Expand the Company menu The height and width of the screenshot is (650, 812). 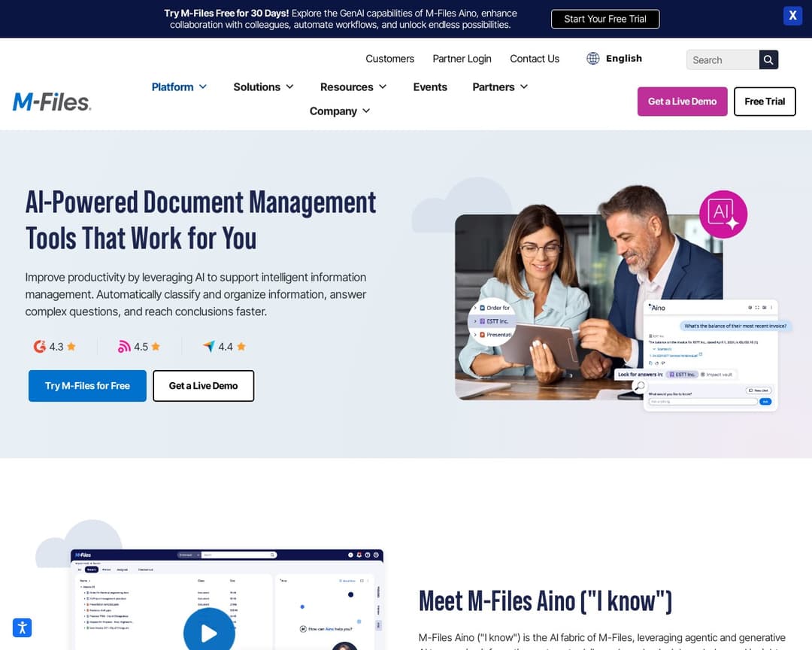click(x=340, y=111)
